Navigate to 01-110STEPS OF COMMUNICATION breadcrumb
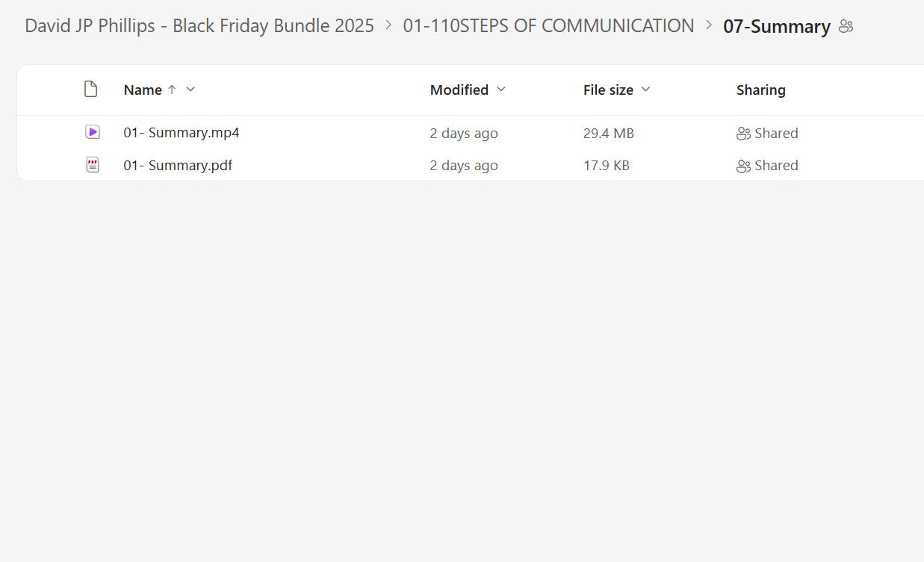This screenshot has width=924, height=562. point(548,26)
